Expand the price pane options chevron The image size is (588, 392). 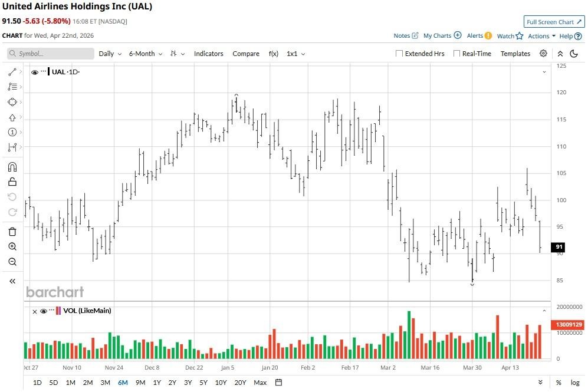point(544,72)
